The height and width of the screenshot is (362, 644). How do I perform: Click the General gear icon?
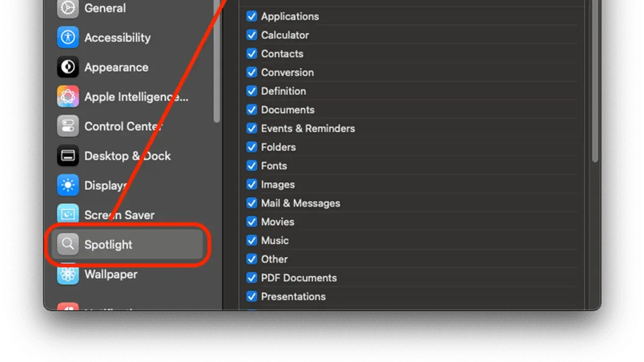tap(68, 8)
